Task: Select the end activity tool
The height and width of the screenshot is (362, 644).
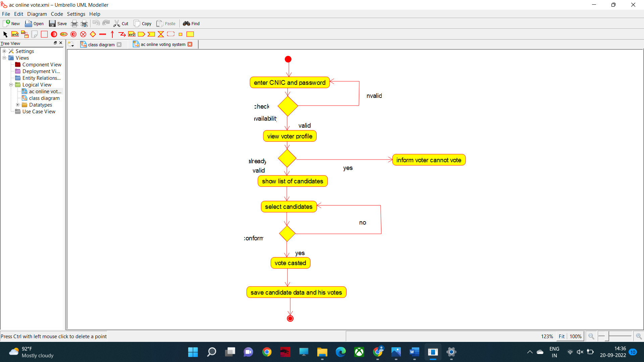Action: (x=73, y=34)
